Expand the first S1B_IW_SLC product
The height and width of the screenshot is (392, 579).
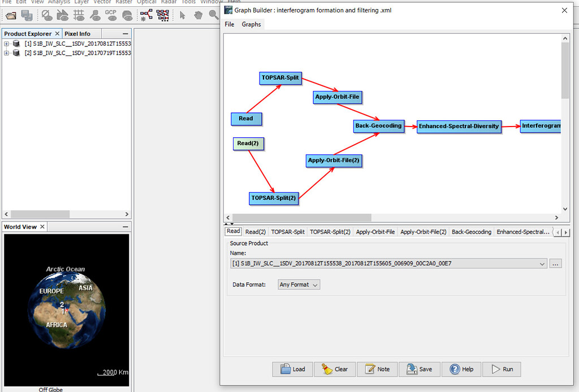point(6,43)
